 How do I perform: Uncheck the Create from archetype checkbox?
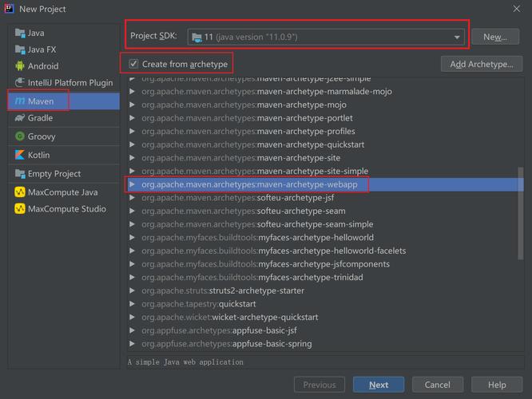134,64
